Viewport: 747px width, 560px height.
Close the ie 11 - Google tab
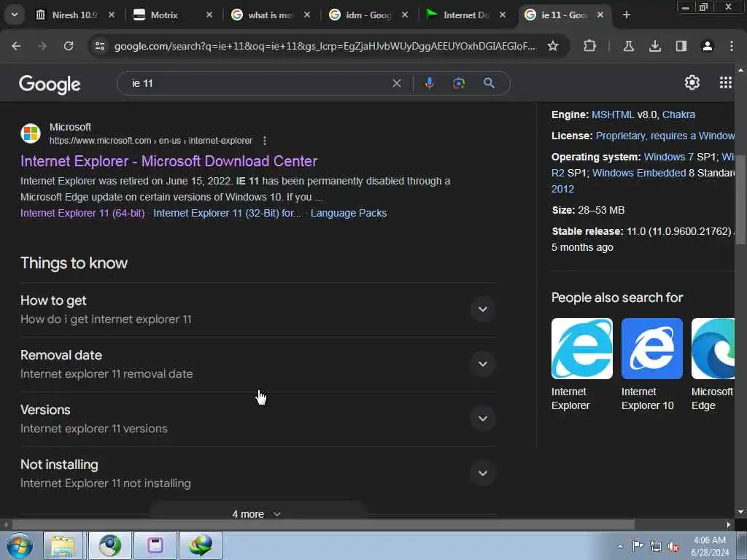point(600,15)
